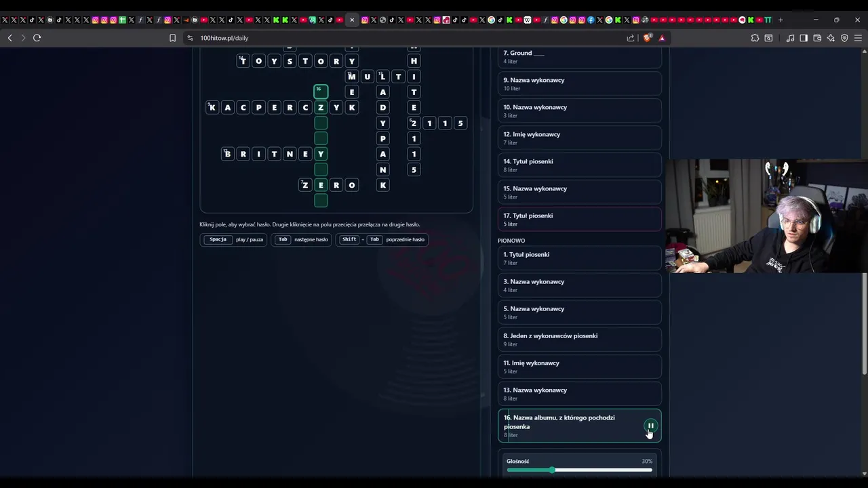Click the 'poprzednie hasło' hint text
The width and height of the screenshot is (868, 488).
[405, 239]
